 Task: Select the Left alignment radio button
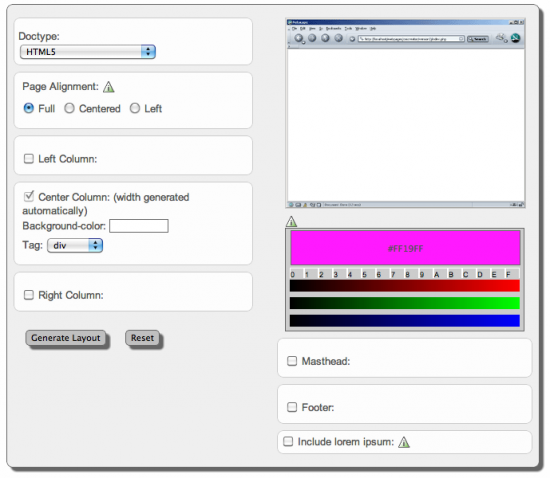click(x=135, y=108)
